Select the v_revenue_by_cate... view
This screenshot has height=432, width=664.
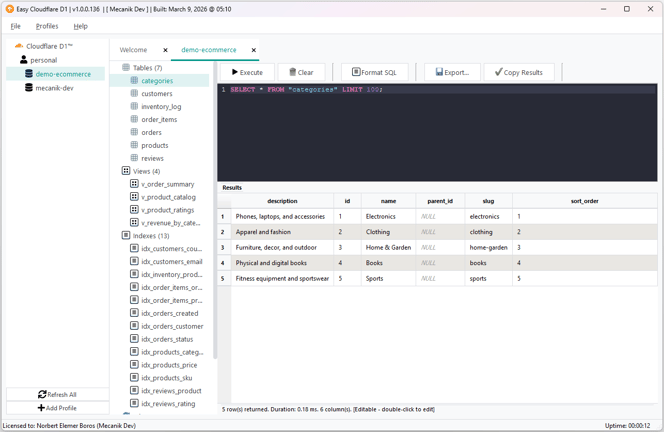click(x=171, y=223)
